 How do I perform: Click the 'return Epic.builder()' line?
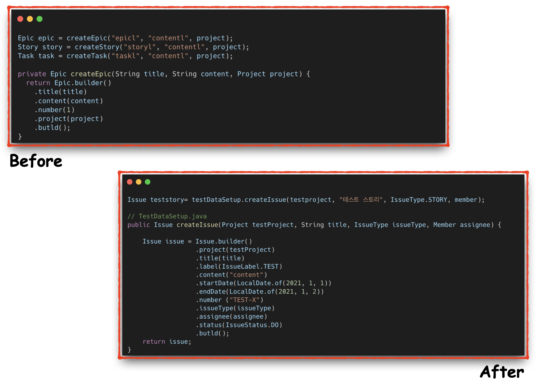tap(69, 83)
